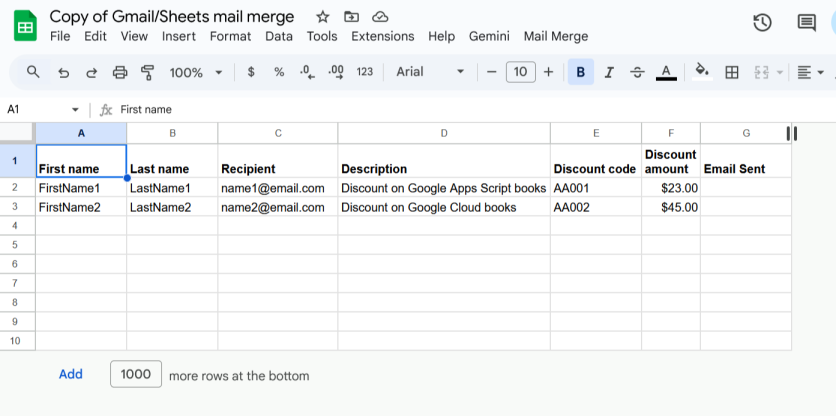The width and height of the screenshot is (836, 416).
Task: Click the formula bar text
Action: point(146,109)
